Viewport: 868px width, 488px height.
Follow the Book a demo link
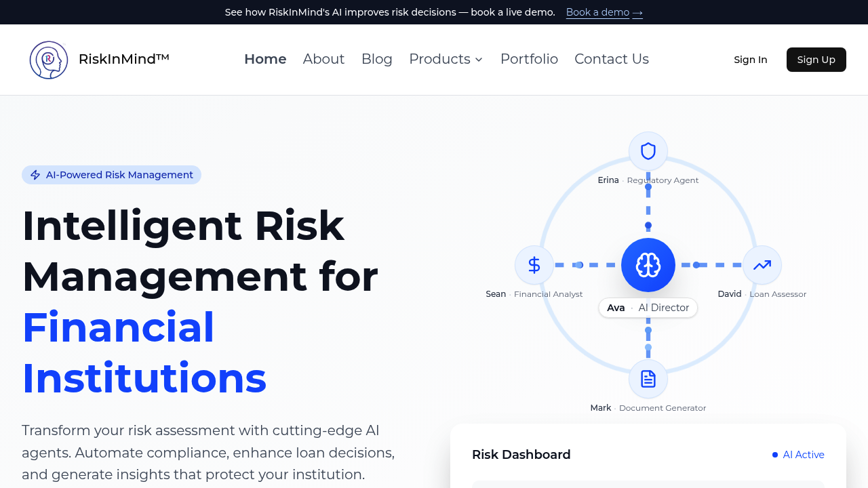(x=597, y=12)
